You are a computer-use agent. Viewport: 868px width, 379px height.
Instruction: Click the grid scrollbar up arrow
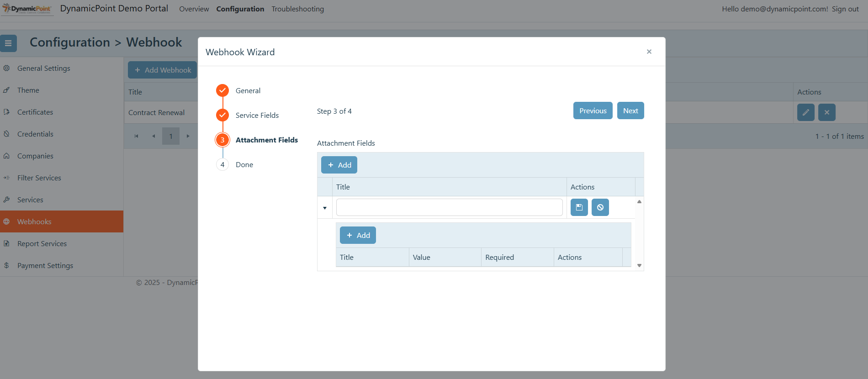[640, 201]
